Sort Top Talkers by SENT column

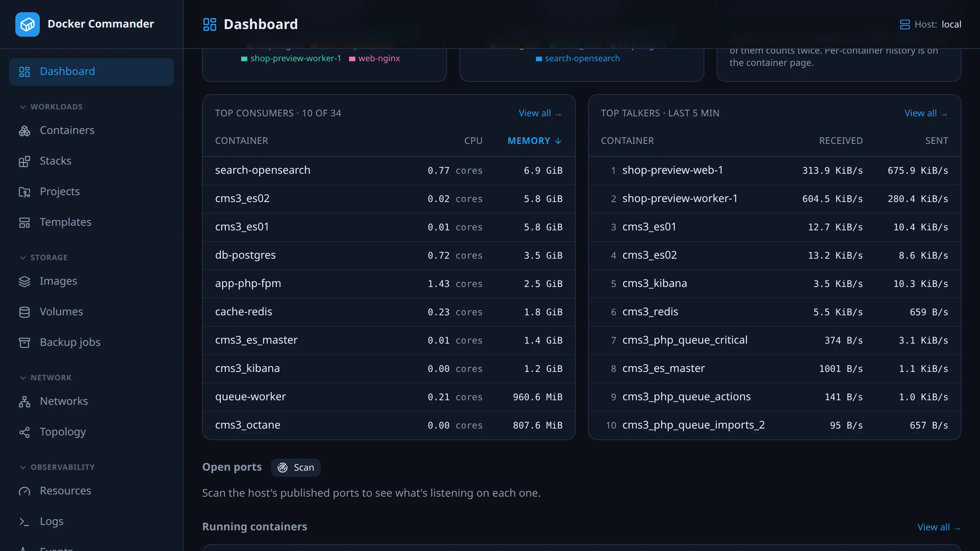(x=937, y=141)
